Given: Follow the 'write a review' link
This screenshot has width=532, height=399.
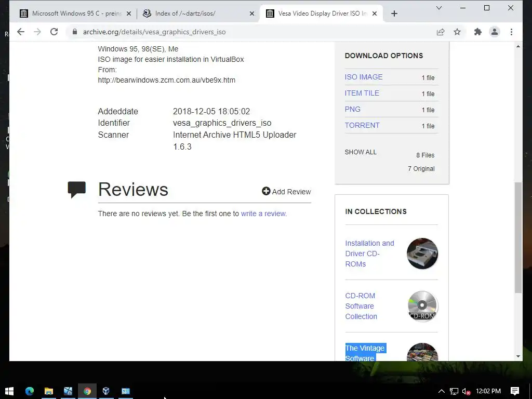Looking at the screenshot, I should tap(263, 214).
